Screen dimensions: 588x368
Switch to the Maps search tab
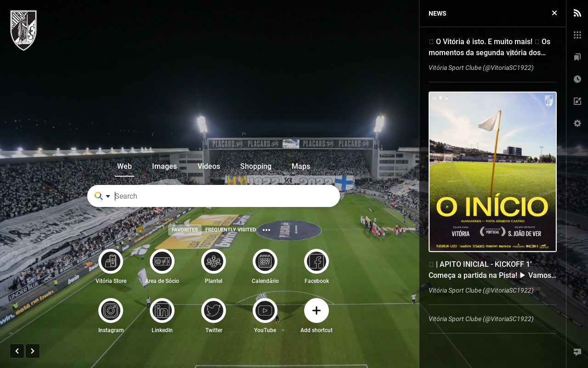pyautogui.click(x=301, y=167)
